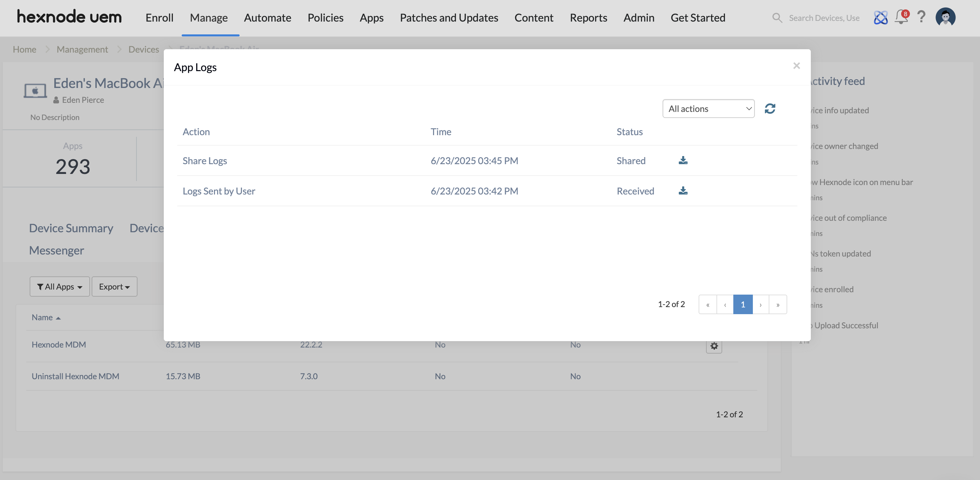Sort apps by Name column
This screenshot has height=480, width=980.
pos(45,317)
